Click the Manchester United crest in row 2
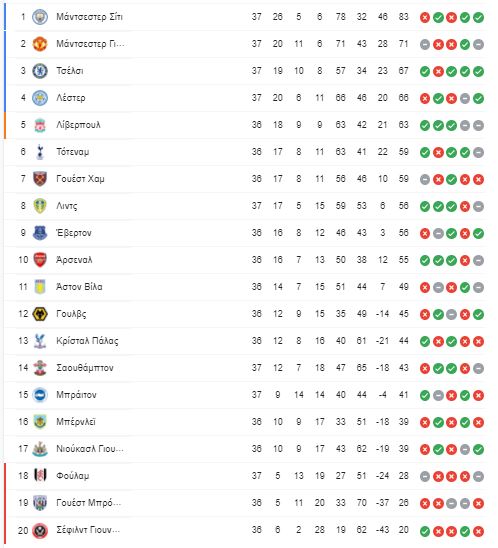This screenshot has height=548, width=498. click(40, 44)
